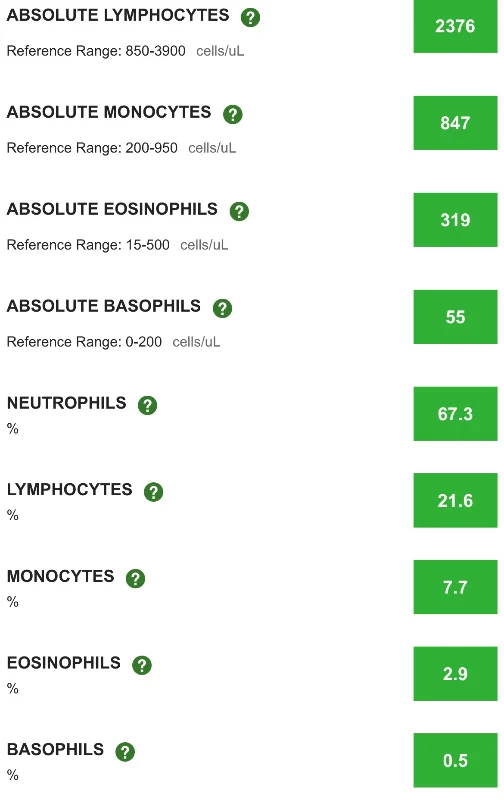Click the Basophils percent help icon
Viewport: 504px width, 800px height.
point(125,752)
